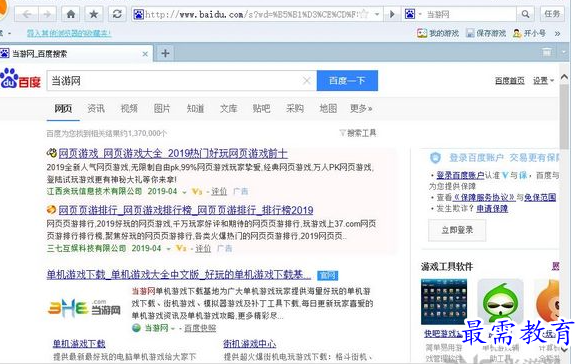
Task: Open the 单机游戏下载 sublink
Action: 79,344
